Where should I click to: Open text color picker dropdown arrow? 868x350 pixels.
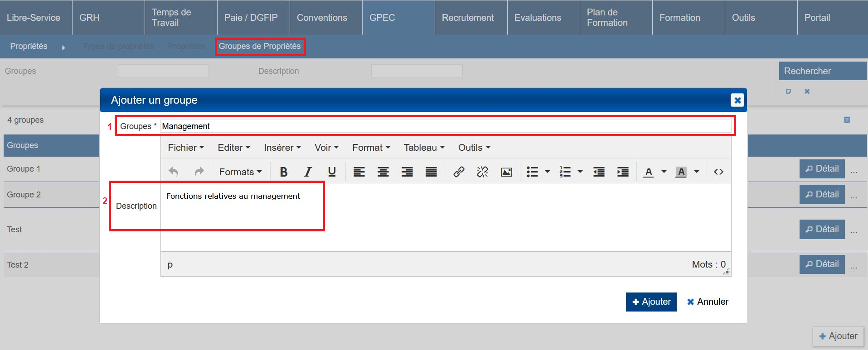pos(664,172)
